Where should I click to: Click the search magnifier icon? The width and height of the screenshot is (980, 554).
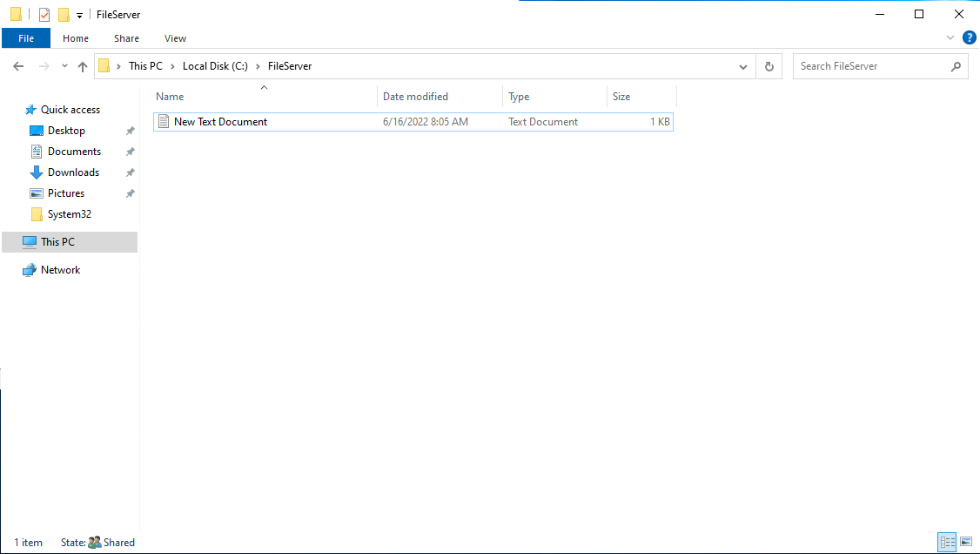(x=956, y=66)
